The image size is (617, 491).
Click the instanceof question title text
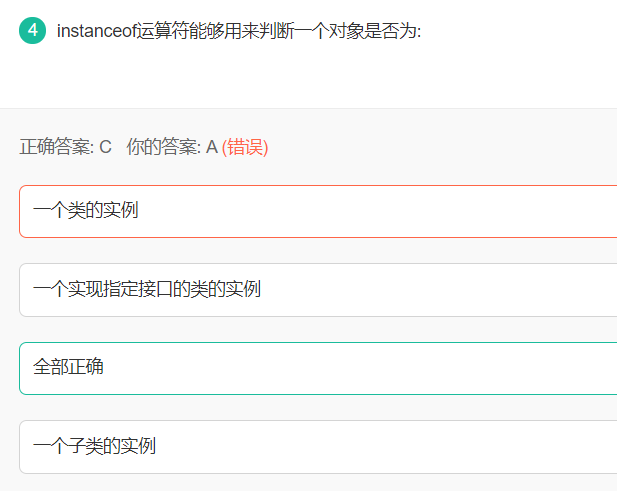point(239,31)
